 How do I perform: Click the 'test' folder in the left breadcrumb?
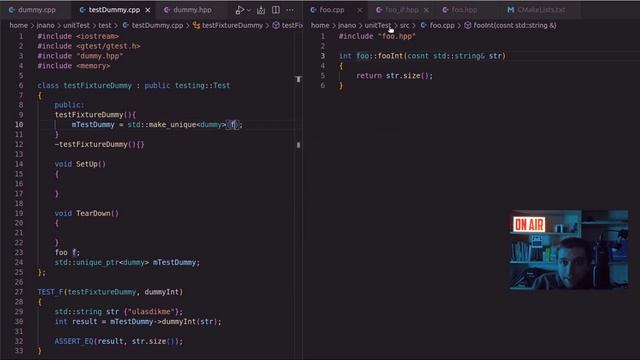pos(104,25)
